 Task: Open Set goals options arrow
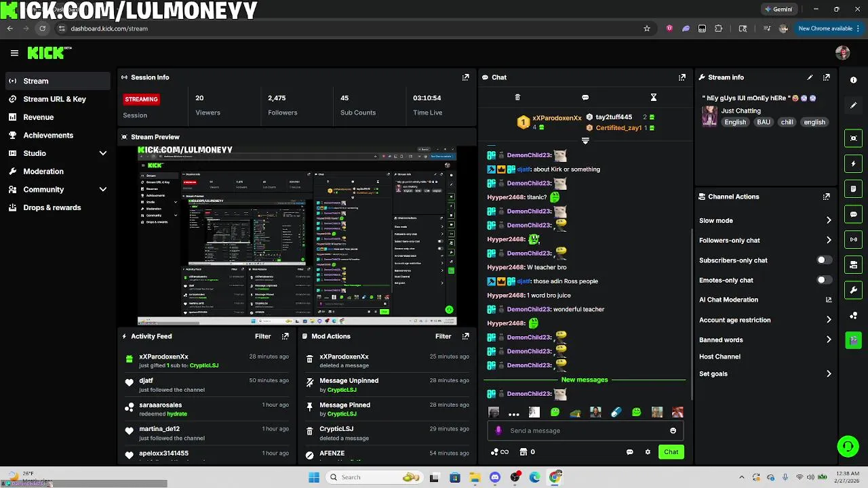pyautogui.click(x=828, y=373)
